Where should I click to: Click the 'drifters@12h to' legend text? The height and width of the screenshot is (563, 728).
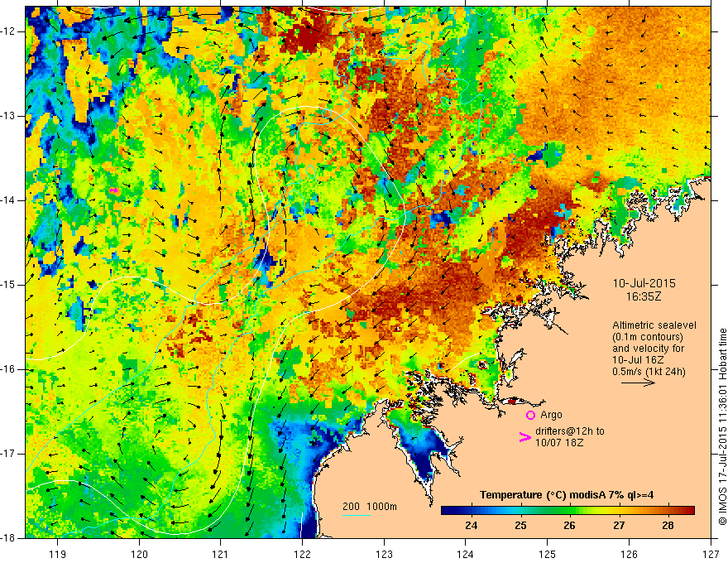point(570,431)
